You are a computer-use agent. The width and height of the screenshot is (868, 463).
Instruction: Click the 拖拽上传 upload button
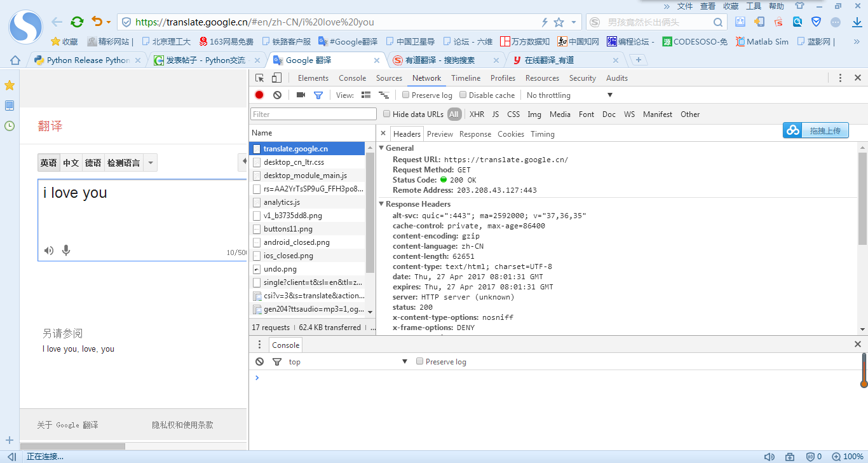816,130
